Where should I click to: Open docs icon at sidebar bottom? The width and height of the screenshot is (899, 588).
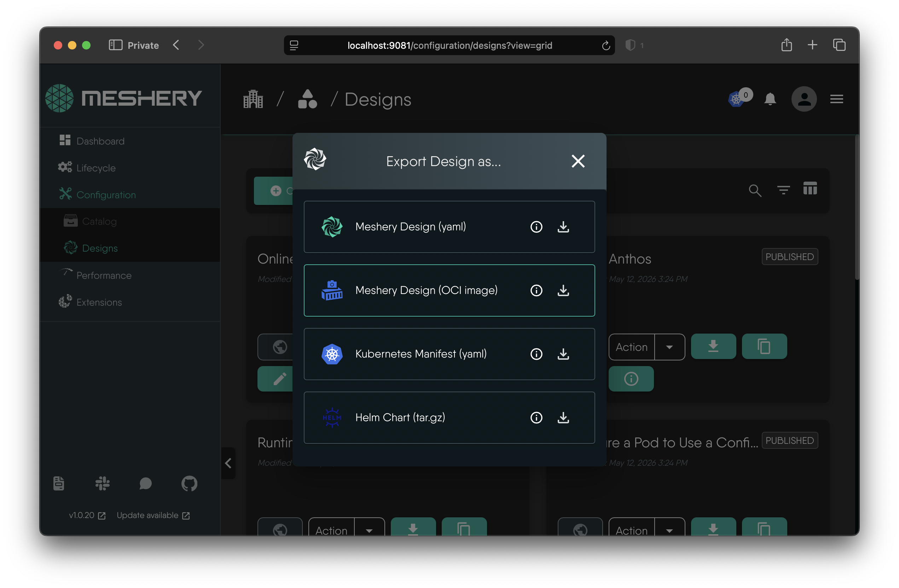59,483
